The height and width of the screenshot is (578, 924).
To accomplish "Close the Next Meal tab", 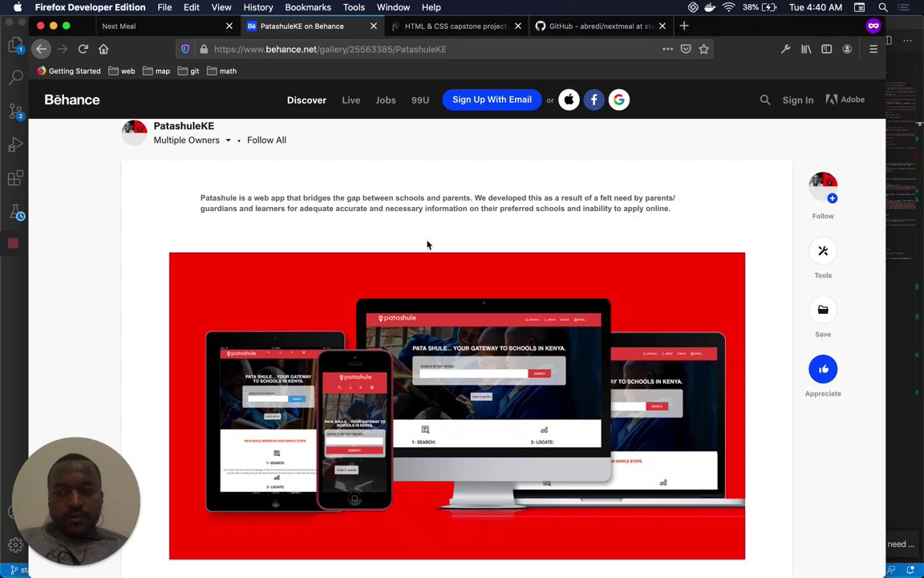I will 229,26.
